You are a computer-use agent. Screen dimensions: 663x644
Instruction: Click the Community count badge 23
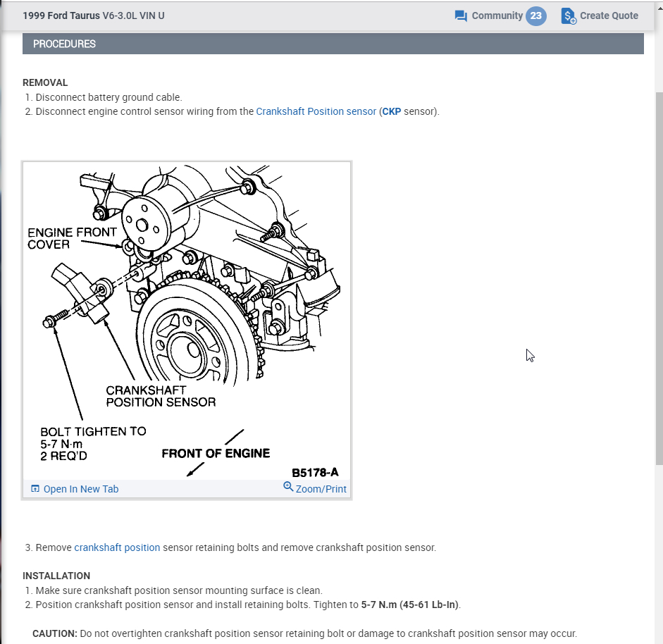click(x=535, y=16)
